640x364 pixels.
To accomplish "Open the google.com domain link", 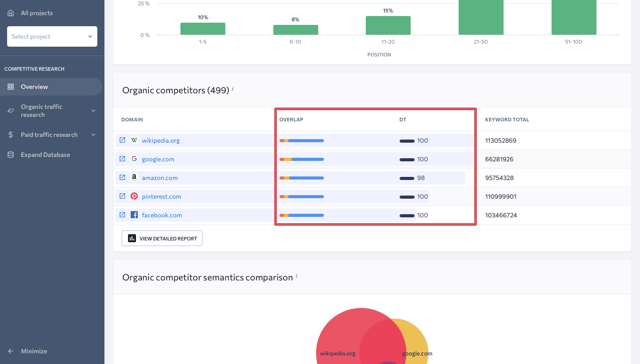I will tap(158, 159).
